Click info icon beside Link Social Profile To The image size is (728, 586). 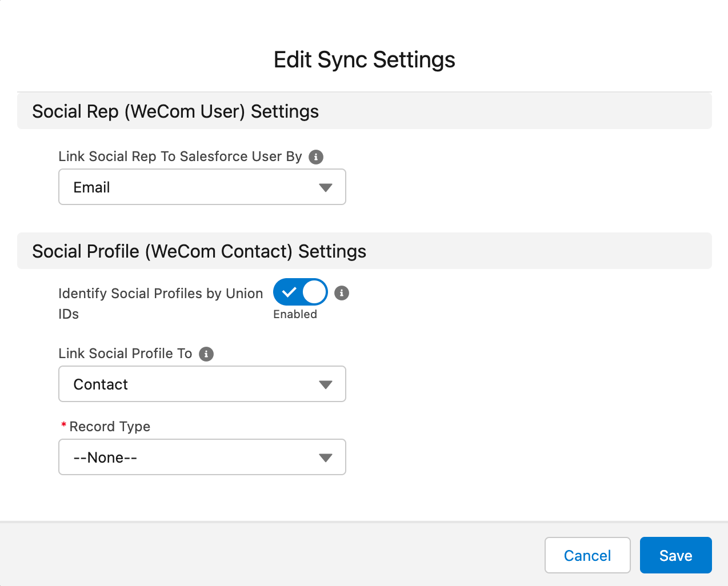206,354
